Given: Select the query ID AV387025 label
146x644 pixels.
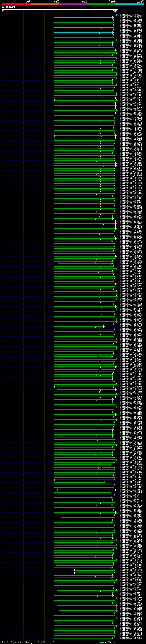Looking at the screenshot, I should [x=8, y=7].
